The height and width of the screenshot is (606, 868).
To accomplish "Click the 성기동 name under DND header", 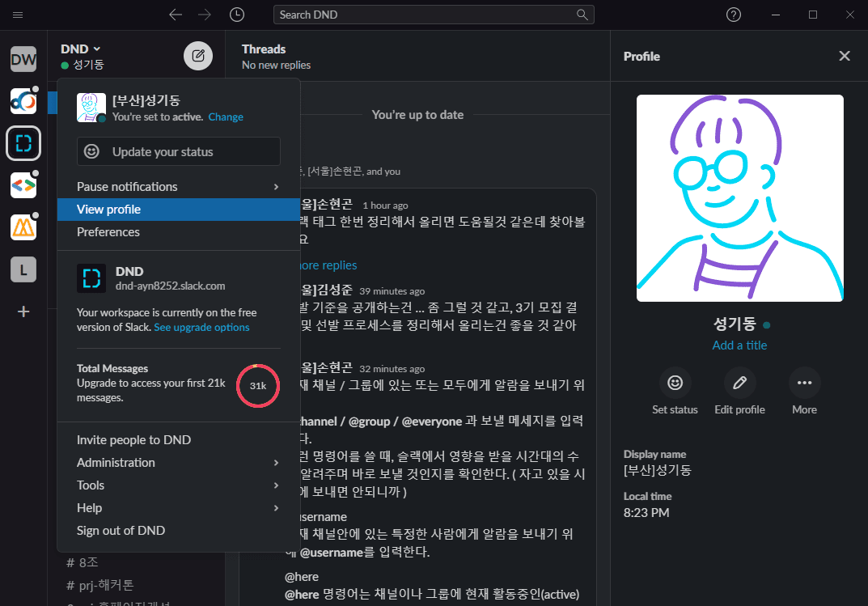I will (88, 65).
